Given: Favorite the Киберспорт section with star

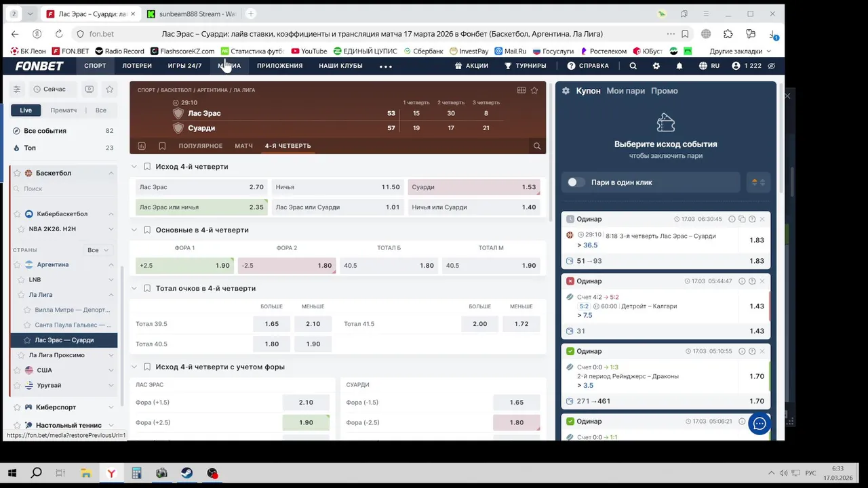Looking at the screenshot, I should pos(18,407).
